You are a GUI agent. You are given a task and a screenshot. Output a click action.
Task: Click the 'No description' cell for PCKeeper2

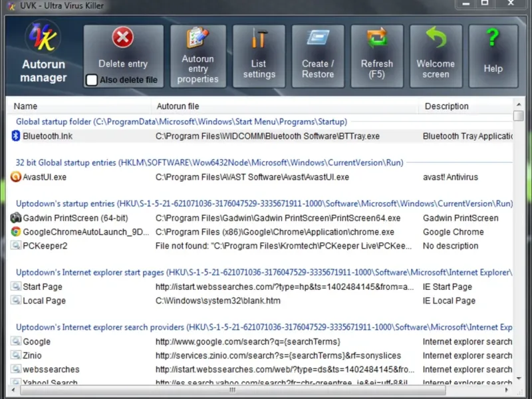[x=451, y=246]
